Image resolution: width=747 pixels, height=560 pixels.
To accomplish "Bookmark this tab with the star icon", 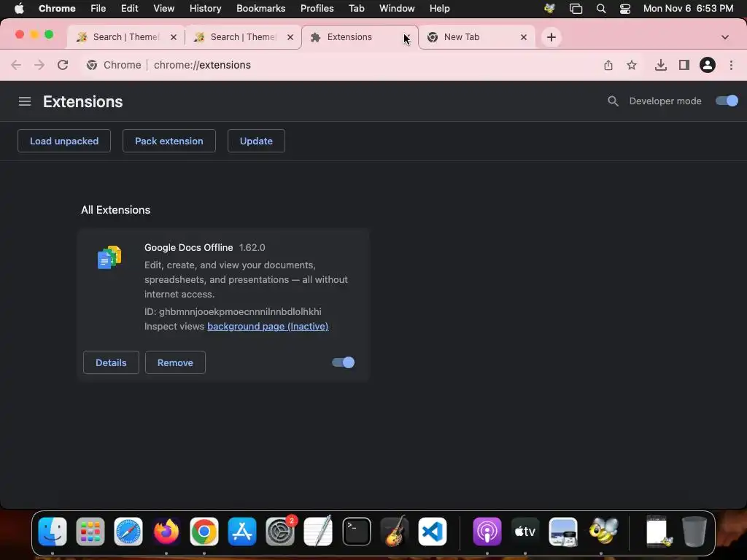I will point(632,65).
